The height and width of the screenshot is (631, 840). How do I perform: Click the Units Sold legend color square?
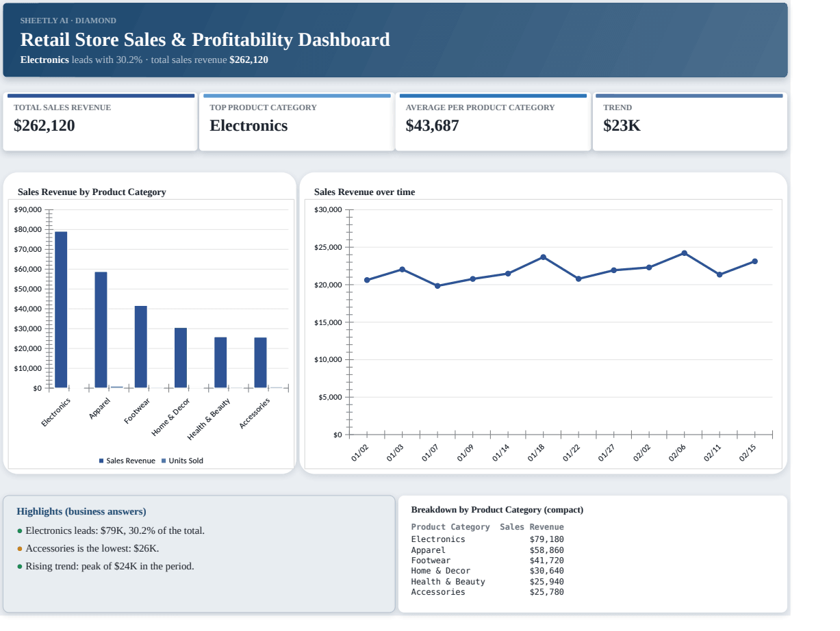click(x=164, y=461)
